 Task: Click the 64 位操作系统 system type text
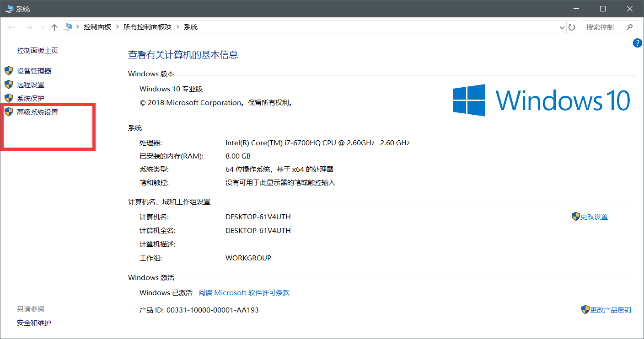[279, 169]
